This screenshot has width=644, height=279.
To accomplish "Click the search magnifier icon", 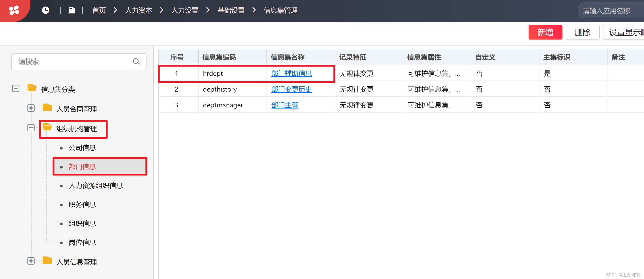I will tap(136, 61).
